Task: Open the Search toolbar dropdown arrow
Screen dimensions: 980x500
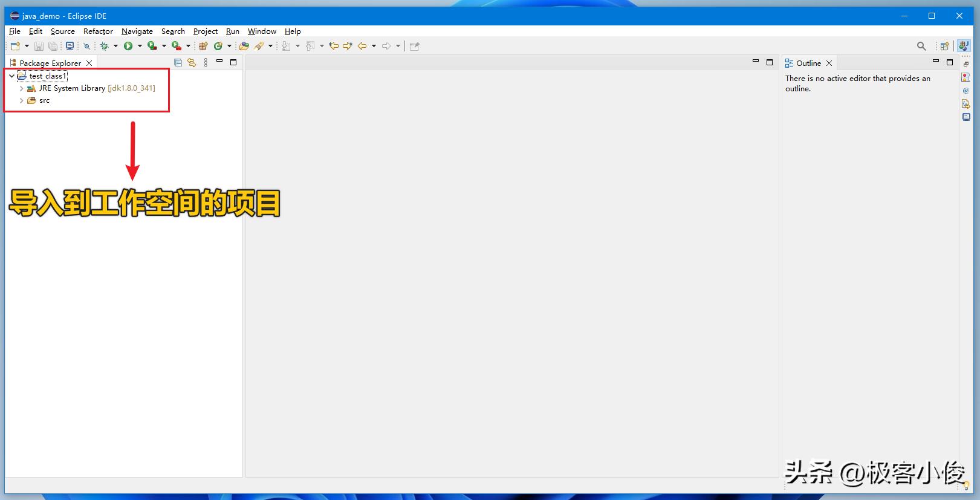Action: [270, 46]
